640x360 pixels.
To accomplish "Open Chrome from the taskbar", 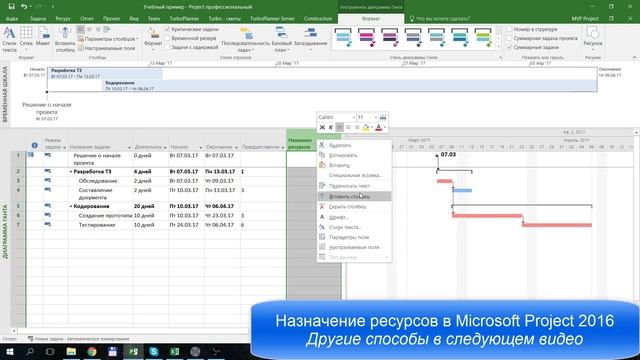I will (x=92, y=351).
